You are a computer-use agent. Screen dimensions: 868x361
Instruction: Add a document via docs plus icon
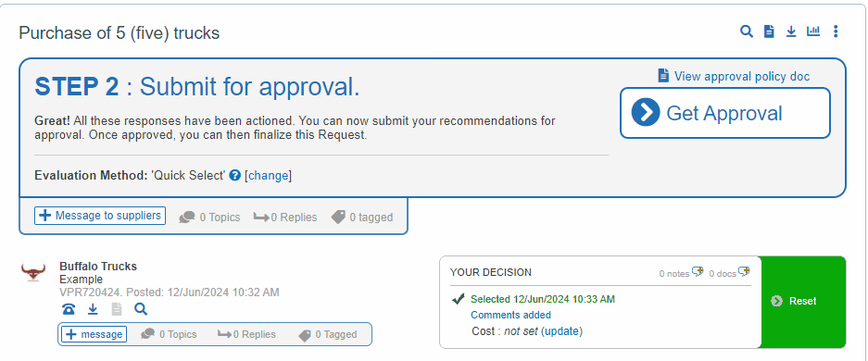[745, 271]
